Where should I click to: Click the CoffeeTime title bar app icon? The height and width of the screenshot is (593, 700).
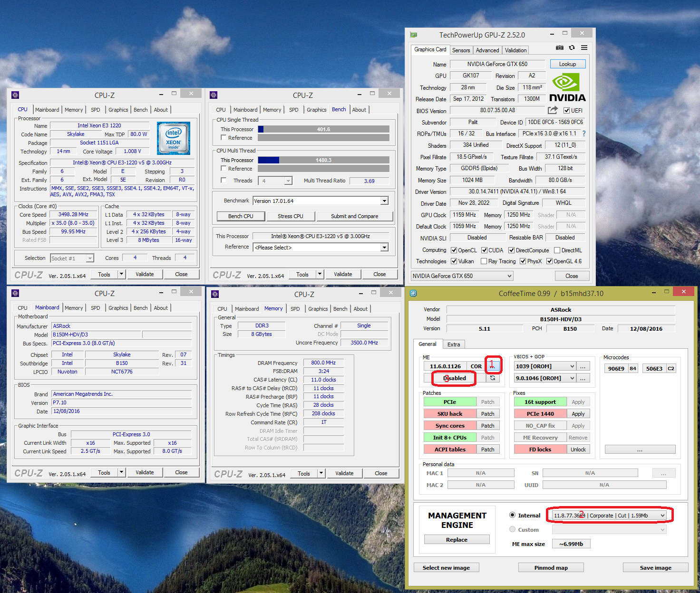414,293
